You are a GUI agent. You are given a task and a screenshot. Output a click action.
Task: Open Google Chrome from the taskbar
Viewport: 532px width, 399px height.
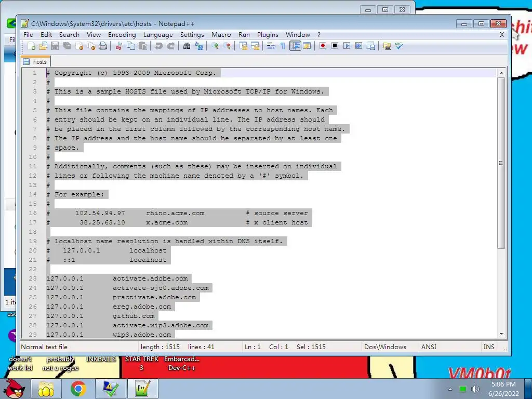[78, 389]
